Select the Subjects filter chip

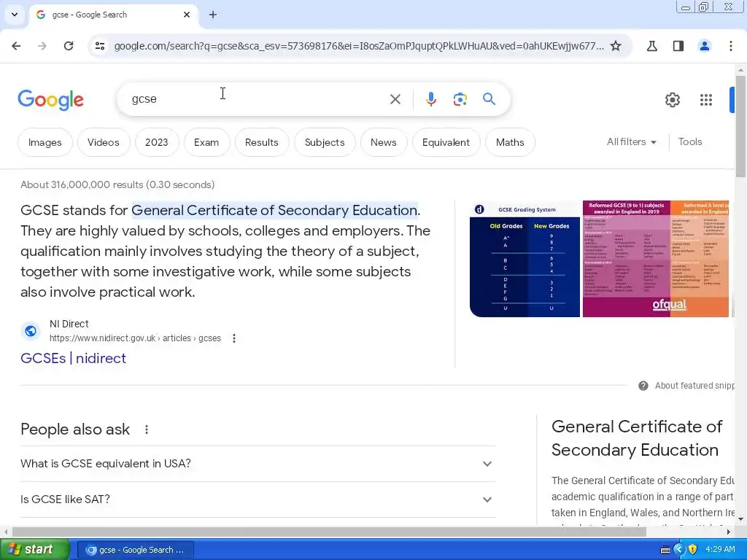coord(325,142)
